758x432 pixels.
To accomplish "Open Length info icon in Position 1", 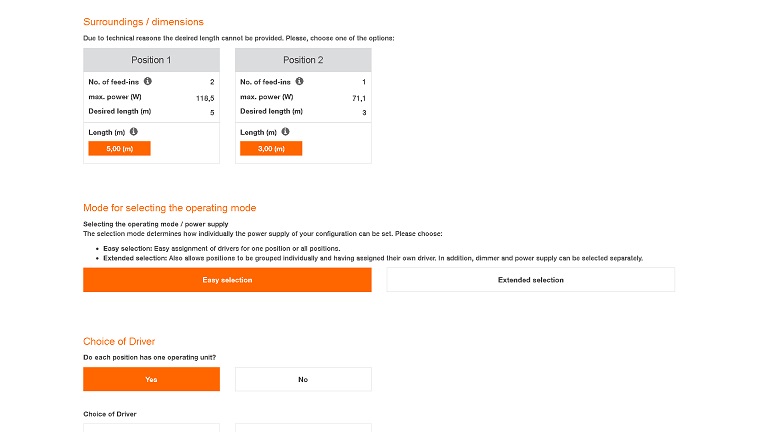I will (133, 132).
